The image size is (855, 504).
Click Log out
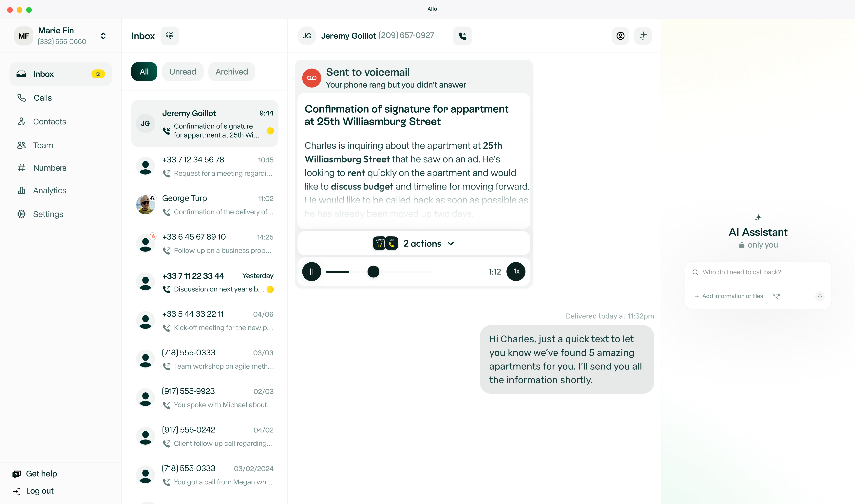(x=39, y=491)
